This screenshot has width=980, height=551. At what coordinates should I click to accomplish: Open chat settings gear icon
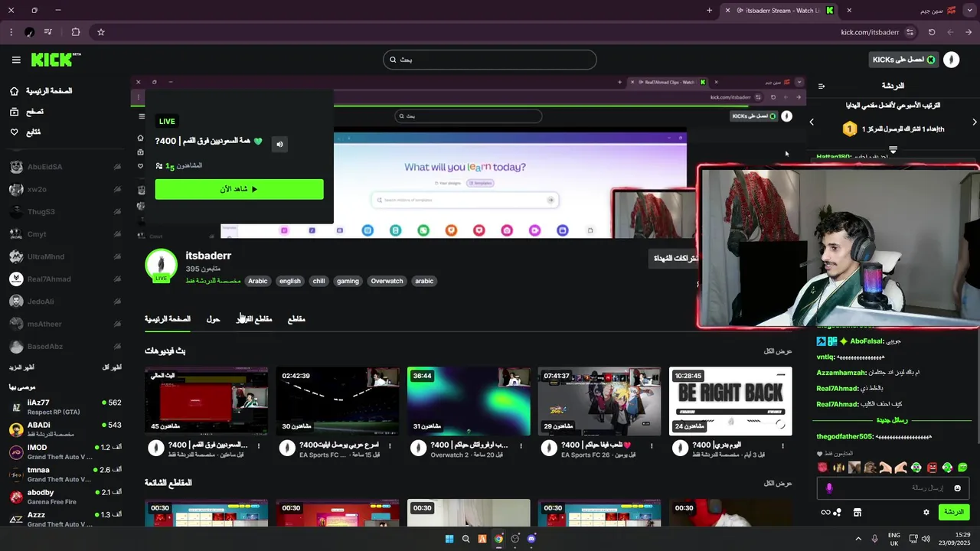point(926,512)
